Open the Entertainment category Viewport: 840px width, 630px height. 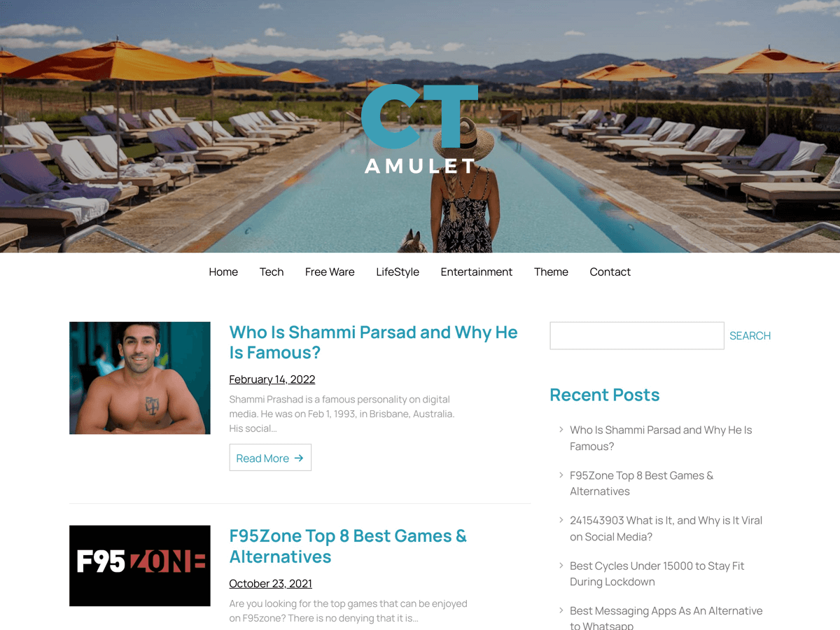point(477,272)
